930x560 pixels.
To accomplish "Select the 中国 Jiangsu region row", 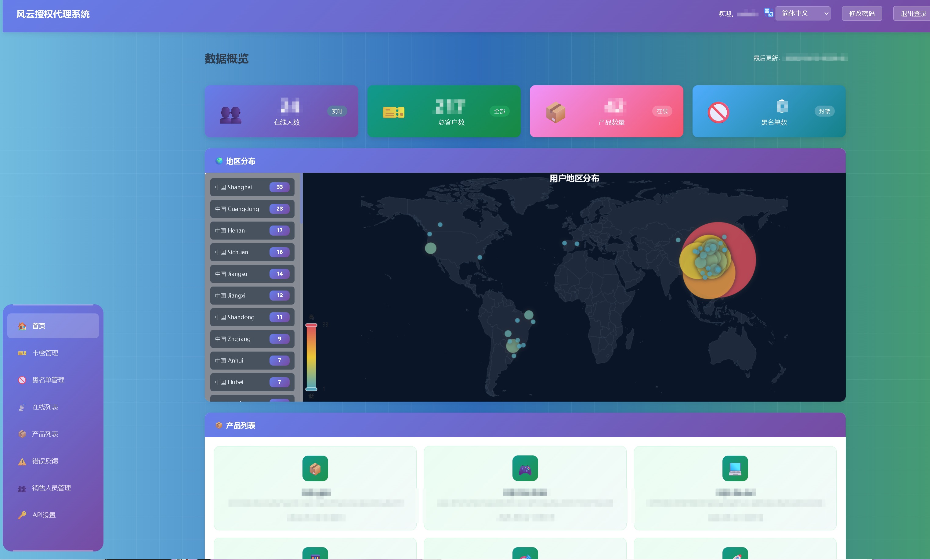I will [x=252, y=274].
